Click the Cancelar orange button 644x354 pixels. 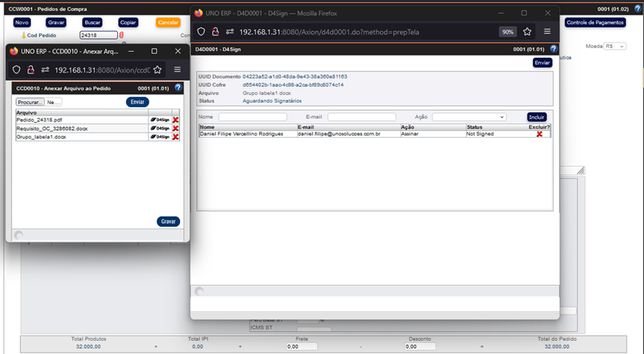point(168,23)
